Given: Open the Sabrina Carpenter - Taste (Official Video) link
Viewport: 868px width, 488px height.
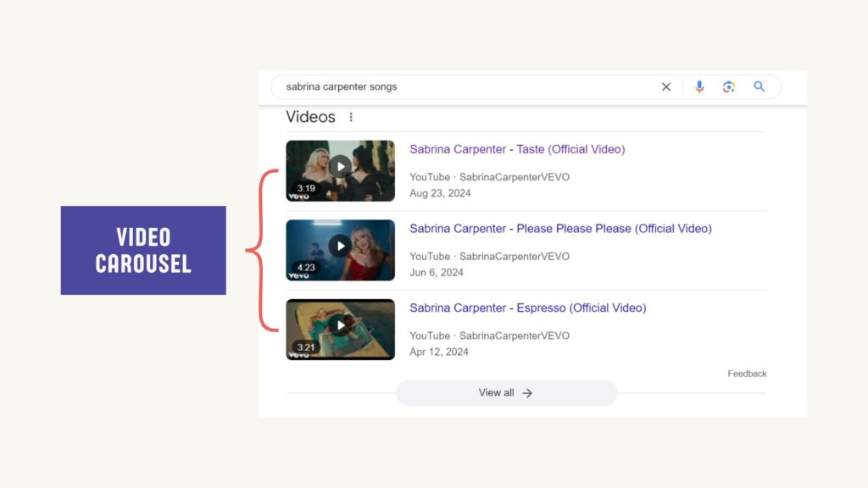Looking at the screenshot, I should (x=517, y=149).
